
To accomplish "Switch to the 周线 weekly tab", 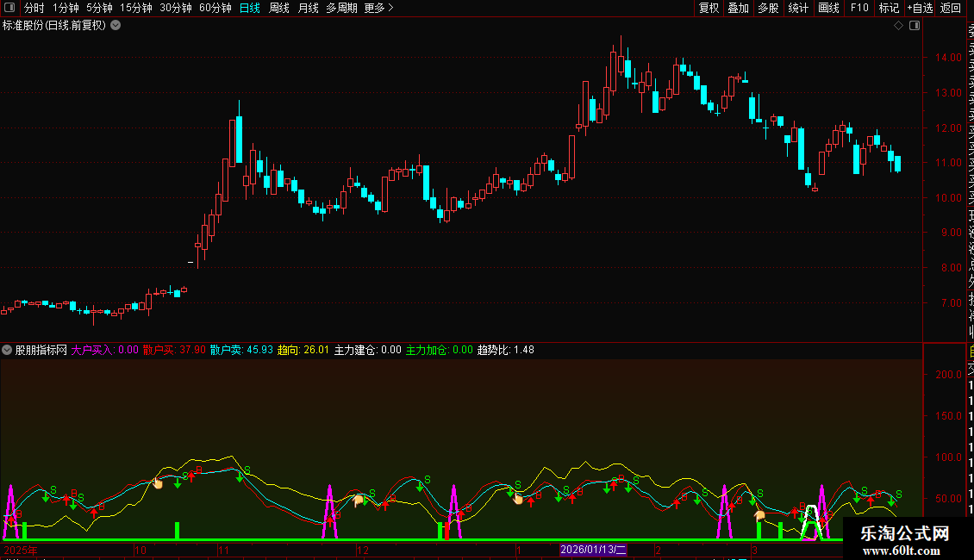I will pos(279,8).
